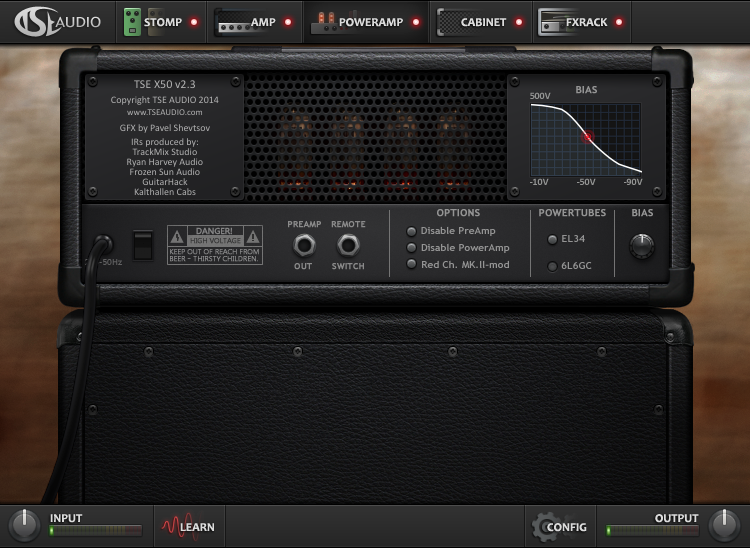Toggle the STOMP section red power LED

tap(194, 22)
